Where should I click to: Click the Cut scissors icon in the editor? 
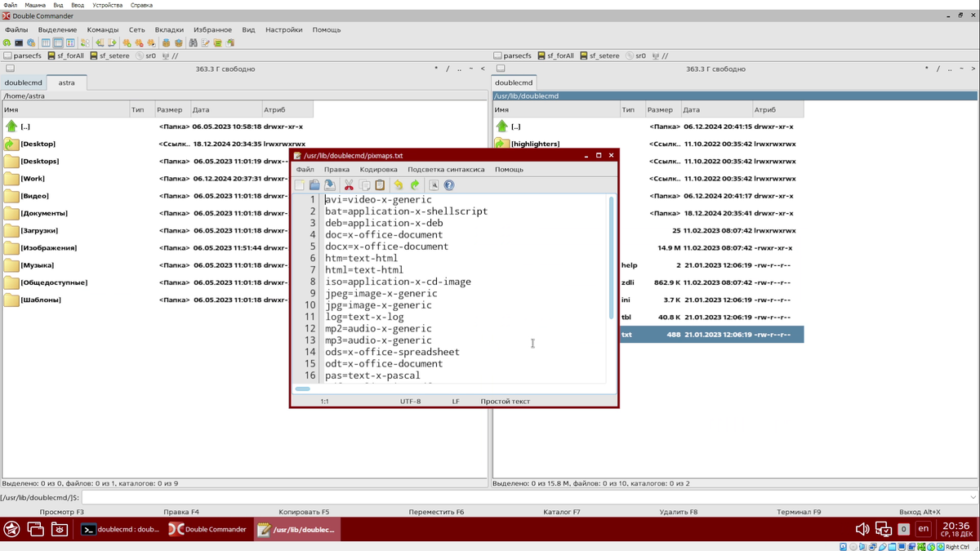[350, 185]
